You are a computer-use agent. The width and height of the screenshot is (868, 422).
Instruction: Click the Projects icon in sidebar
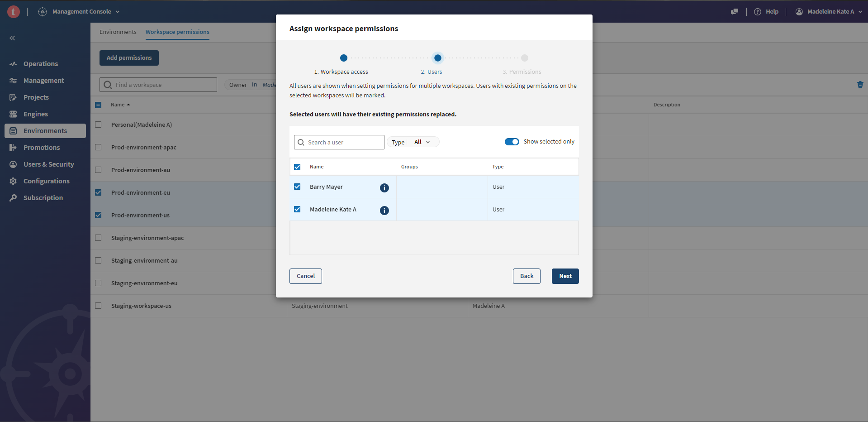point(13,97)
